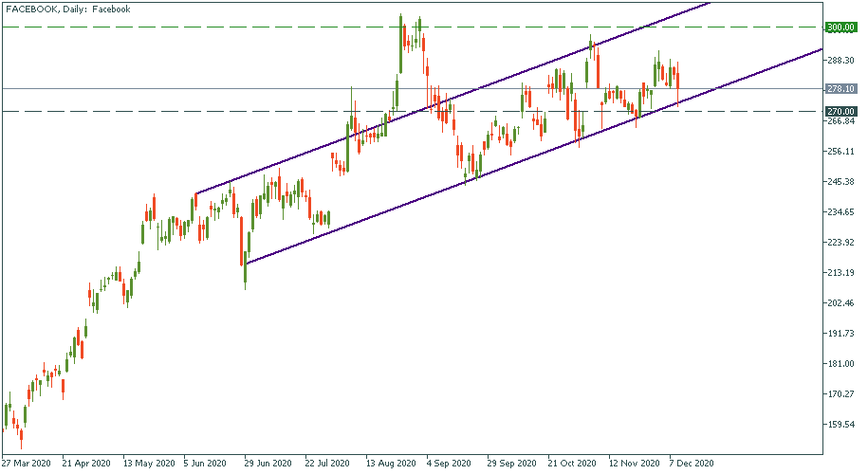Screen dimensions: 868x474
Task: Select the 181.00 price axis value
Action: (x=841, y=364)
